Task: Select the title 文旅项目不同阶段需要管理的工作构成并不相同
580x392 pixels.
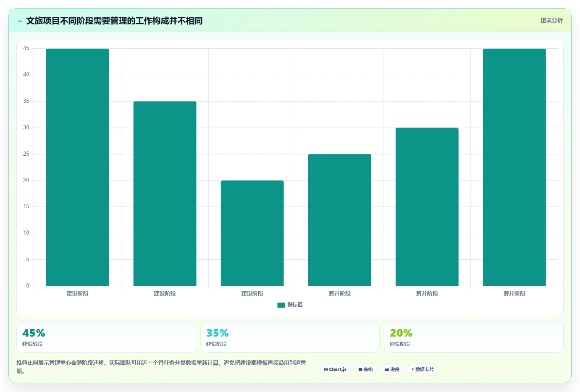Action: 114,21
